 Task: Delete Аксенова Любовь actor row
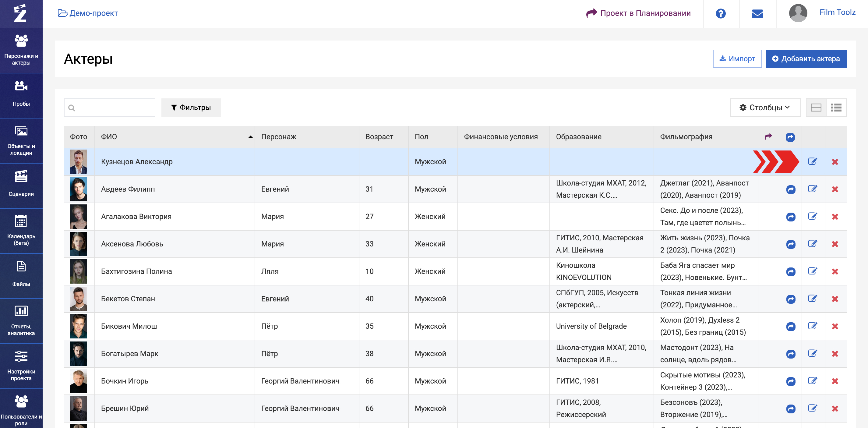pyautogui.click(x=834, y=244)
